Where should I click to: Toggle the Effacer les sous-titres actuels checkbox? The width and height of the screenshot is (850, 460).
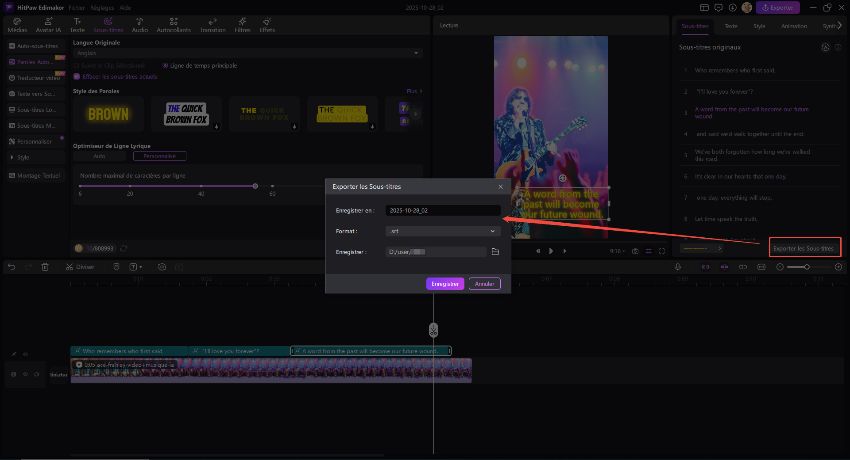tap(77, 76)
